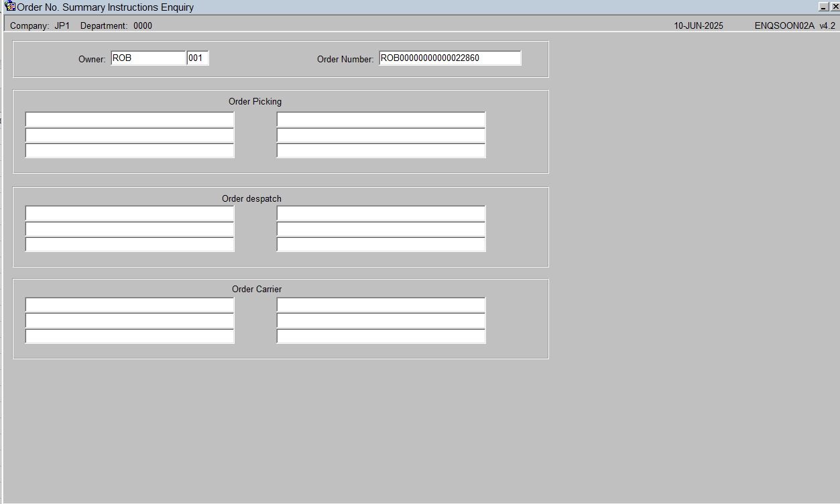Select first left Order Carrier instruction field
Screen dimensions: 840x504
point(129,305)
